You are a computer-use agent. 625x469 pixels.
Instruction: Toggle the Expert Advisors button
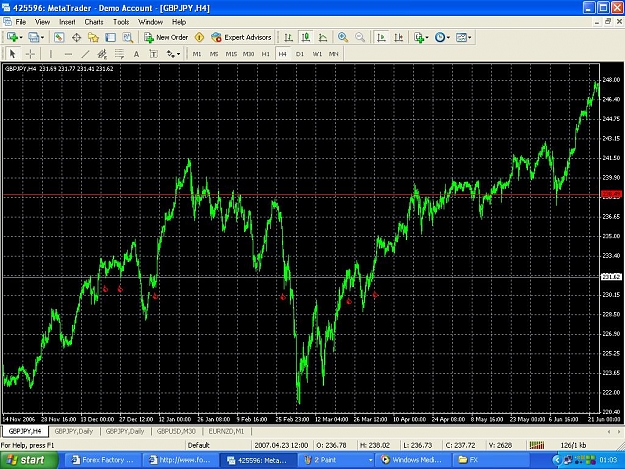[x=241, y=37]
